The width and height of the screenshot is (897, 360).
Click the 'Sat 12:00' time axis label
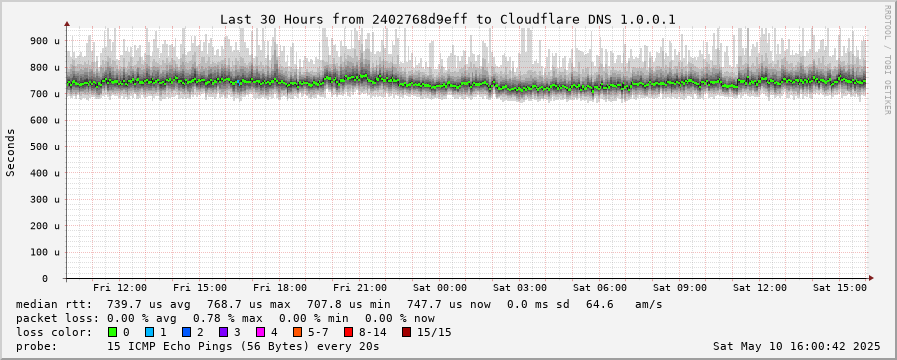click(760, 288)
